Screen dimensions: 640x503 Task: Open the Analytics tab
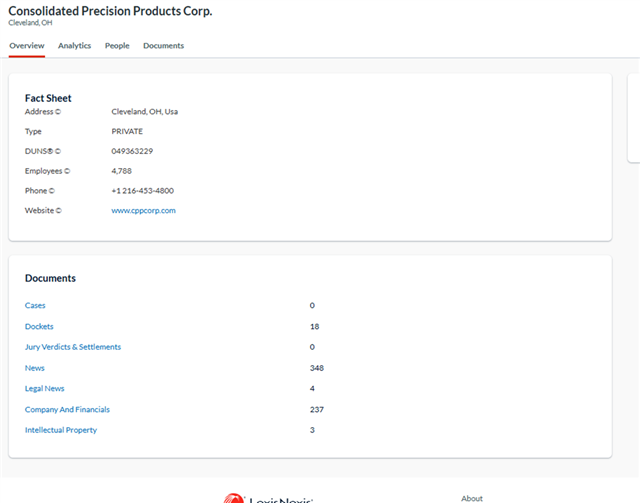tap(74, 46)
